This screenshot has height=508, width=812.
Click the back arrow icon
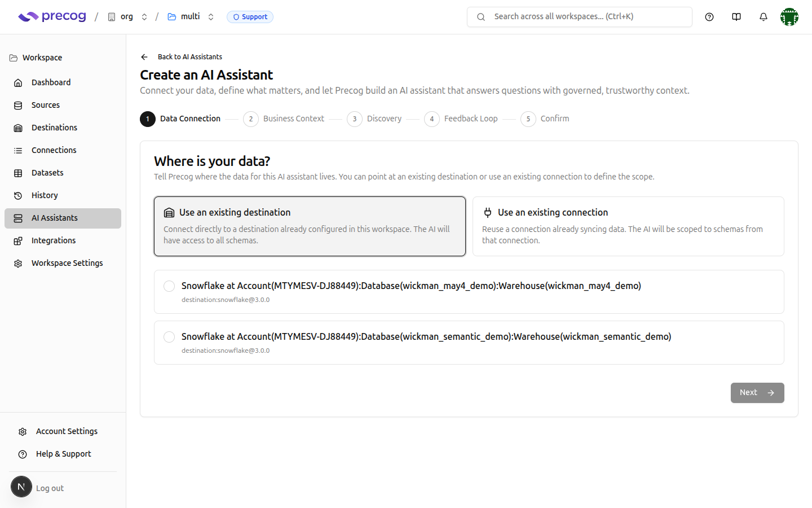click(144, 57)
